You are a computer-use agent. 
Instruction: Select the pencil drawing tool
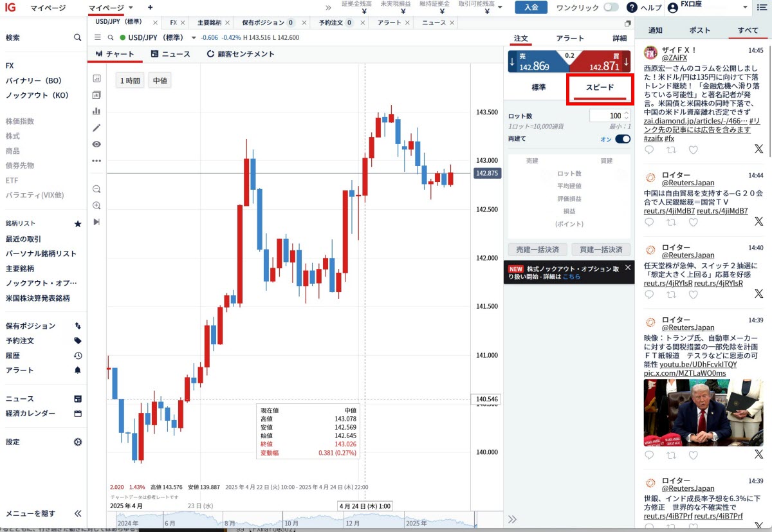pos(96,127)
